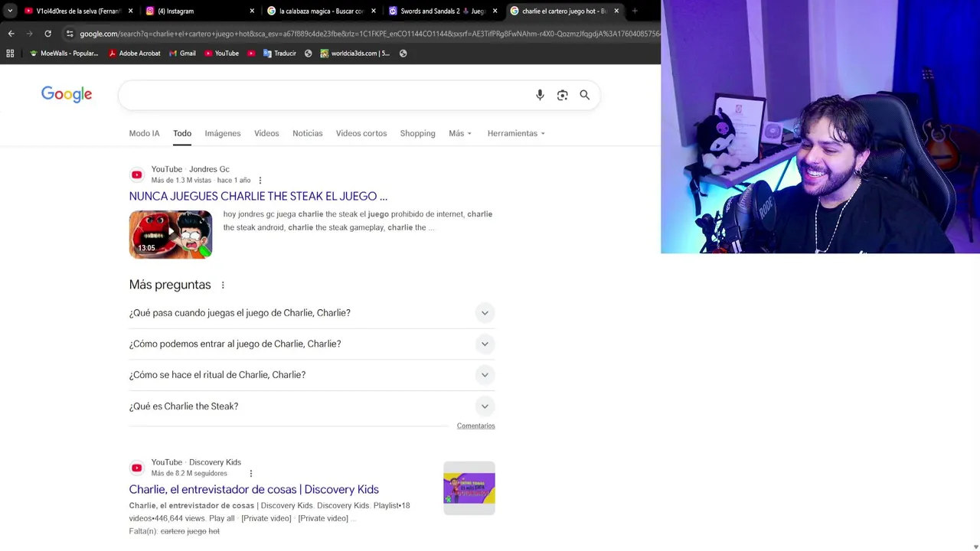980x551 pixels.
Task: Expand '¿Qué pasa cuando juegas el juego de Charlie' question
Action: 312,313
